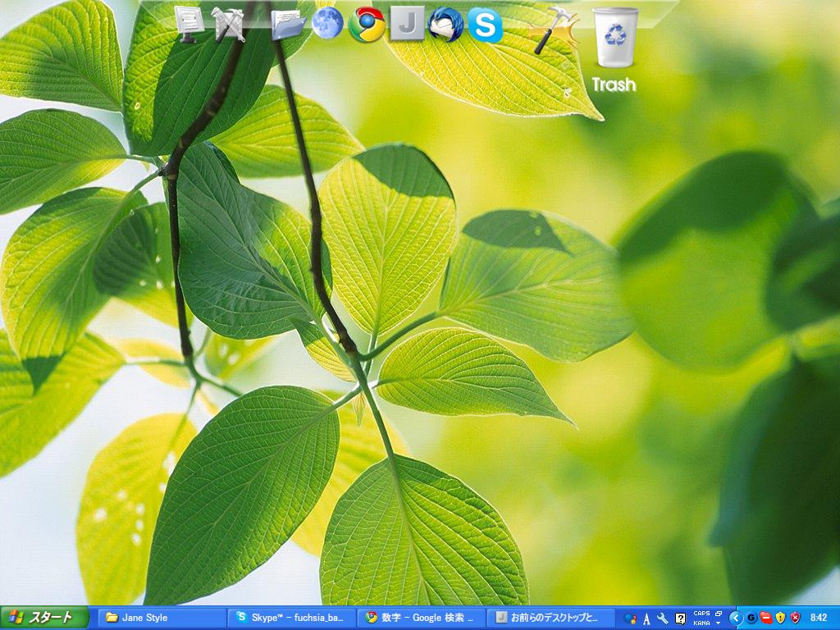This screenshot has height=630, width=840.
Task: Switch to the Jane Style taskbar window
Action: [163, 618]
